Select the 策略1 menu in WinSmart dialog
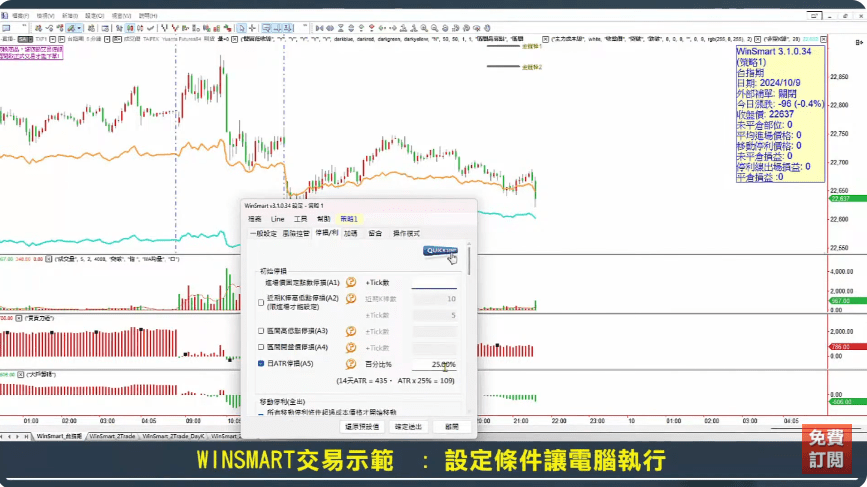The image size is (867, 487). click(348, 219)
